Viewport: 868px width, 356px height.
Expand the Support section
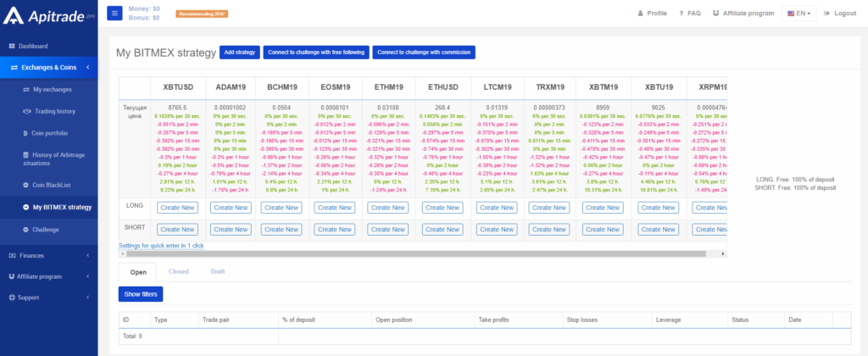[48, 298]
